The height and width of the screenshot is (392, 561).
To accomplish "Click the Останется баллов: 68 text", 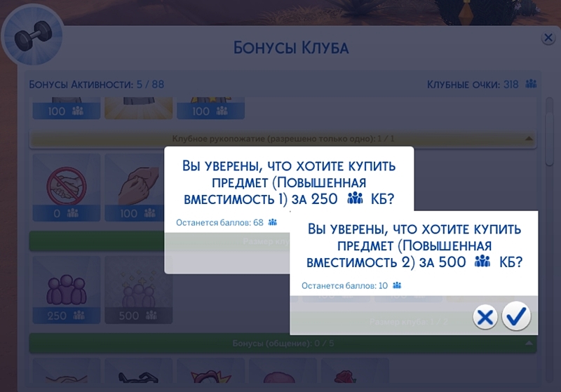I will click(219, 222).
